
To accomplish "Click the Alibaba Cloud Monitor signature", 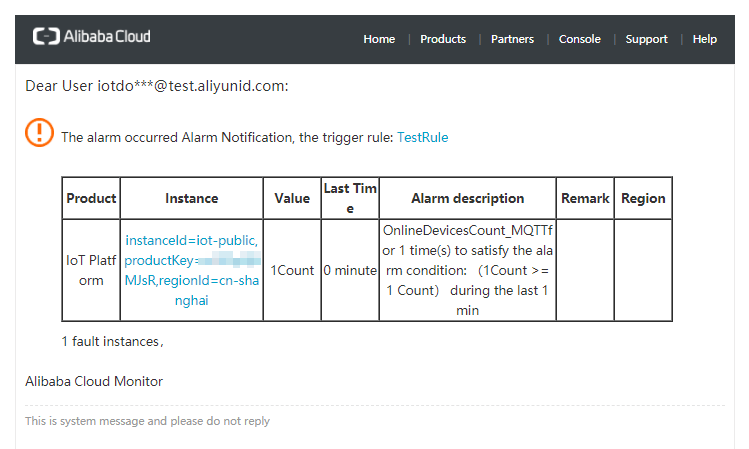I will click(94, 381).
